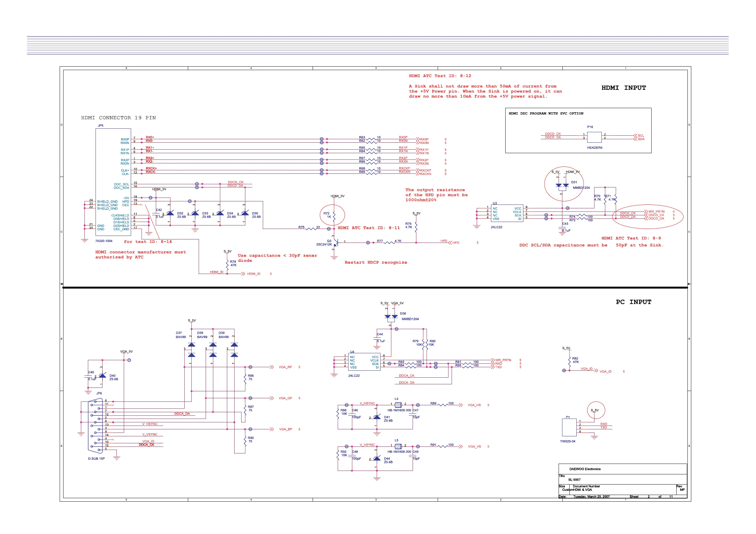Select the R86 75 ohm resistor
The height and width of the screenshot is (534, 756).
click(245, 378)
